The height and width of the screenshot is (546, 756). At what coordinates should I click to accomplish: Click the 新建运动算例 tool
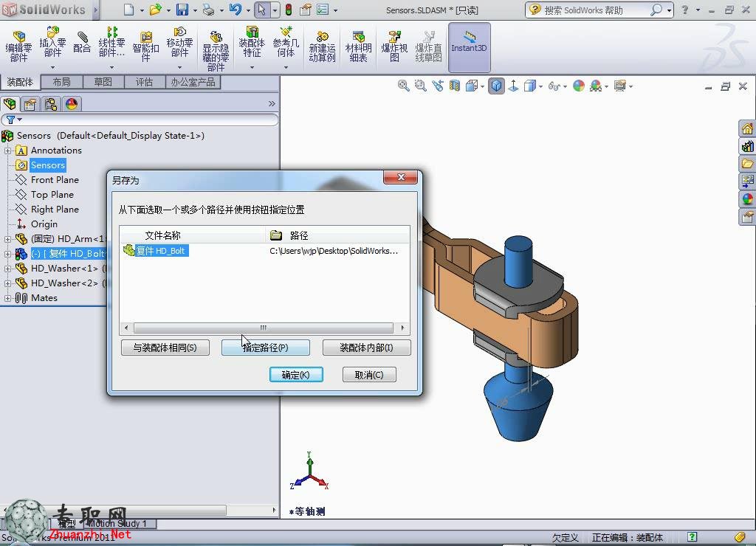point(322,46)
